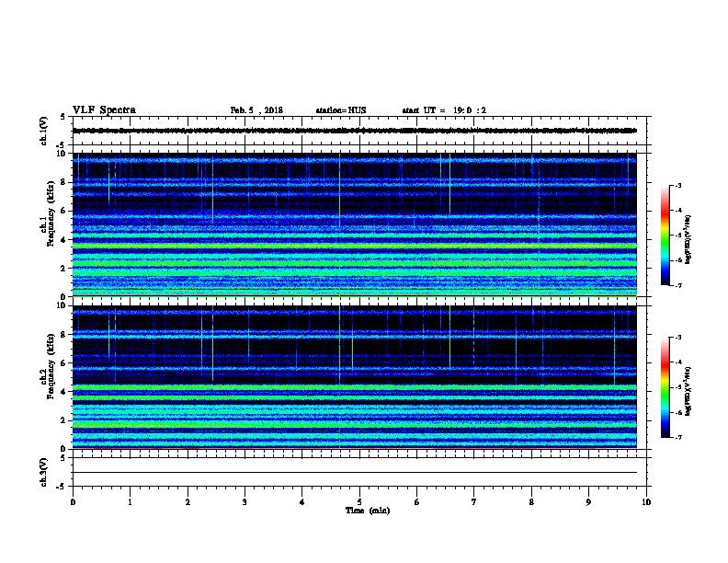Click the "station=HUS" header label
The width and height of the screenshot is (728, 563).
(341, 110)
